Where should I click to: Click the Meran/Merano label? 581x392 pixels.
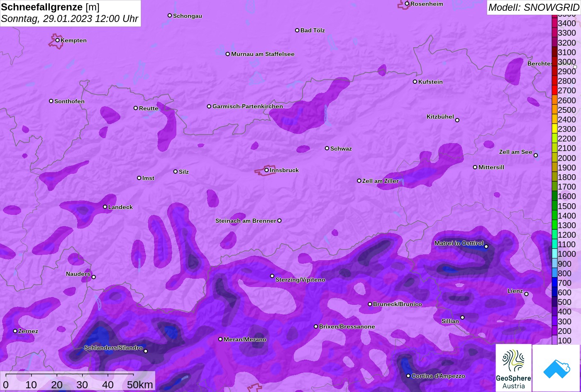coord(245,339)
